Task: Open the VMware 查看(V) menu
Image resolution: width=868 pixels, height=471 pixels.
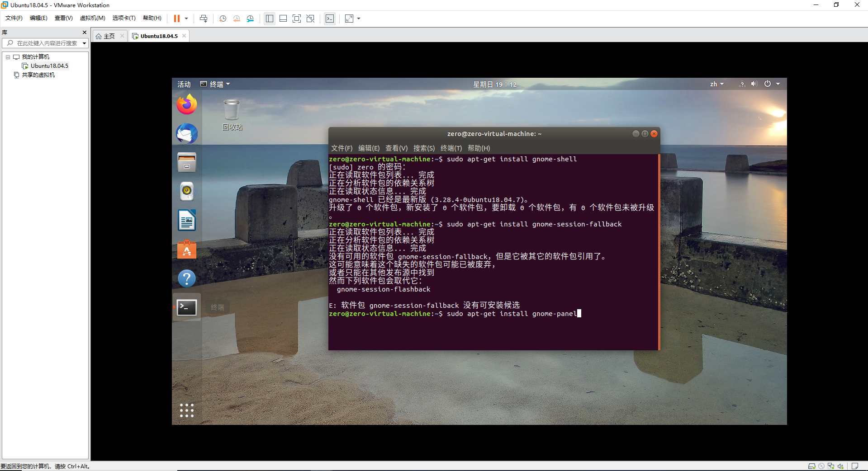Action: (64, 18)
